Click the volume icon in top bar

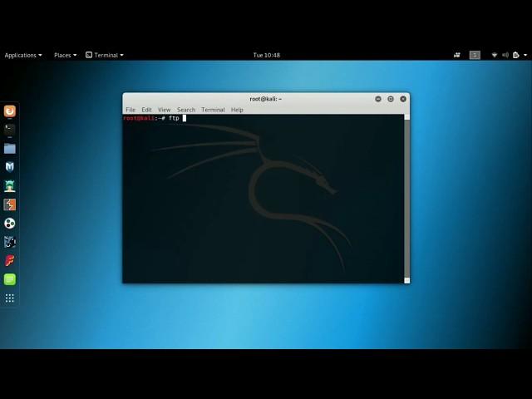(505, 55)
